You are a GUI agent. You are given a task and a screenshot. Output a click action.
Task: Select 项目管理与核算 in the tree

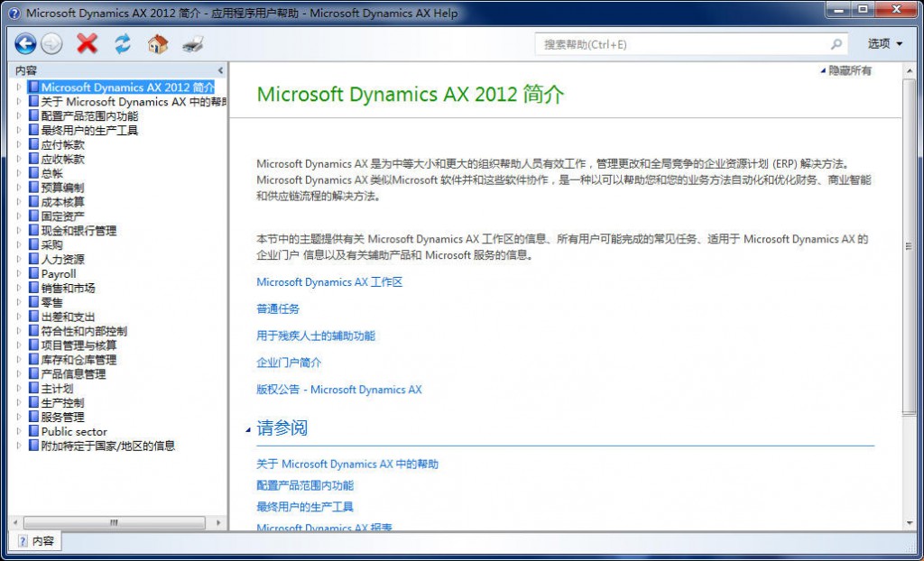[x=79, y=345]
